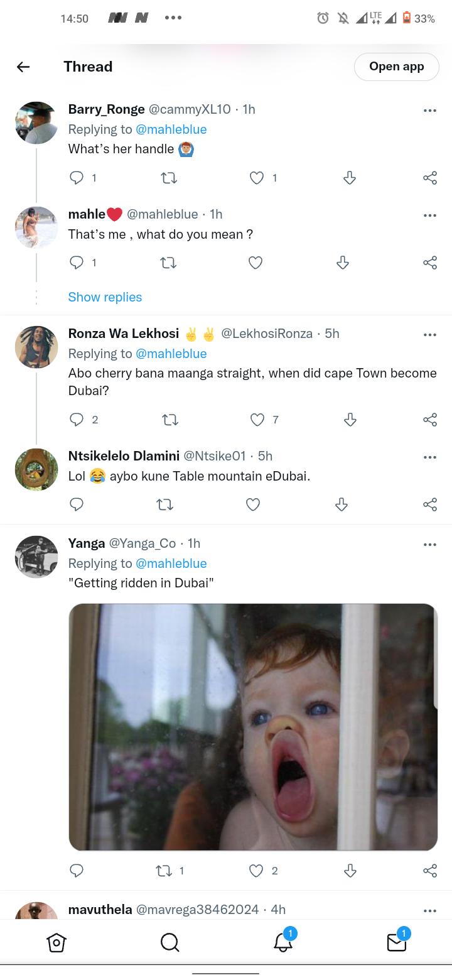Download mahle's tweet using the arrow-down icon
The height and width of the screenshot is (980, 452).
click(343, 263)
